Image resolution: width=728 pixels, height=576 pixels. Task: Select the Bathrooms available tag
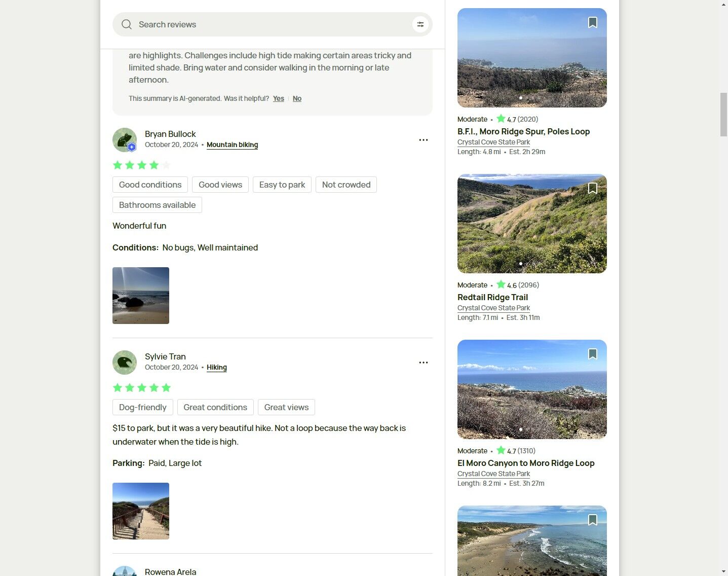pyautogui.click(x=157, y=205)
